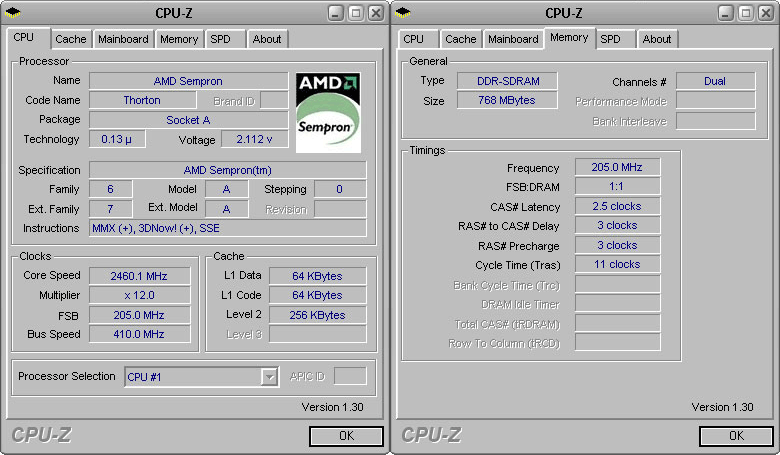Click the Stepping value 0

point(340,189)
